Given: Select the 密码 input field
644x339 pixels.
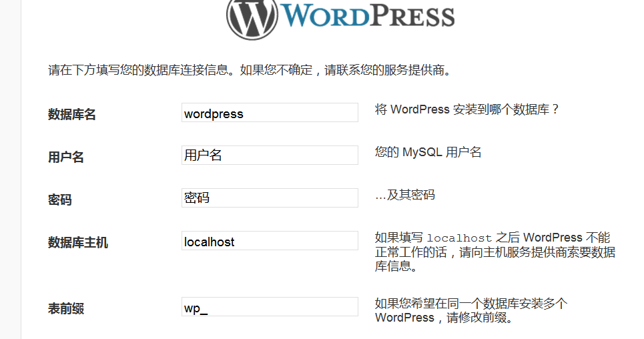Looking at the screenshot, I should coord(270,198).
